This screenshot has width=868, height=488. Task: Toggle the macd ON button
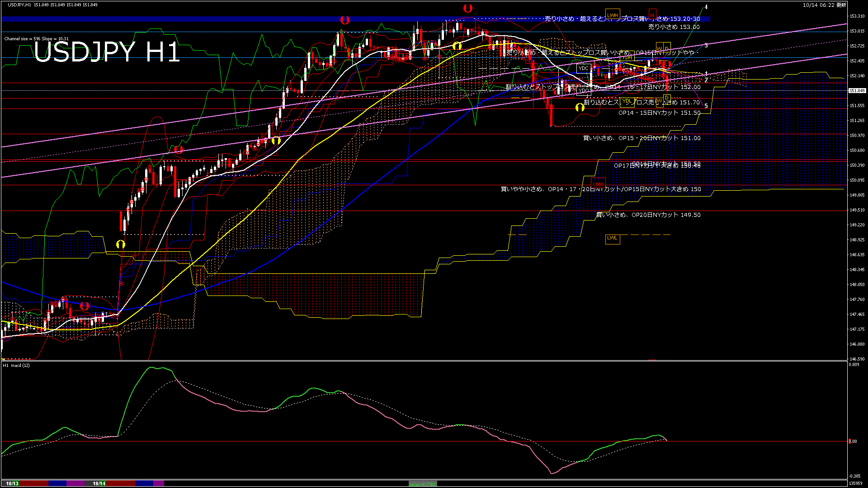423,483
